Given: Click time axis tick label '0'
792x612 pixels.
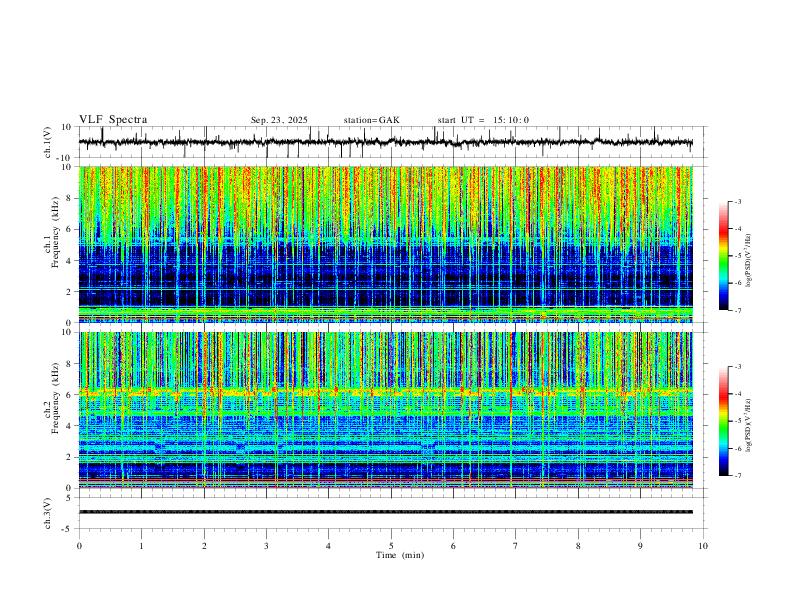Looking at the screenshot, I should 79,546.
